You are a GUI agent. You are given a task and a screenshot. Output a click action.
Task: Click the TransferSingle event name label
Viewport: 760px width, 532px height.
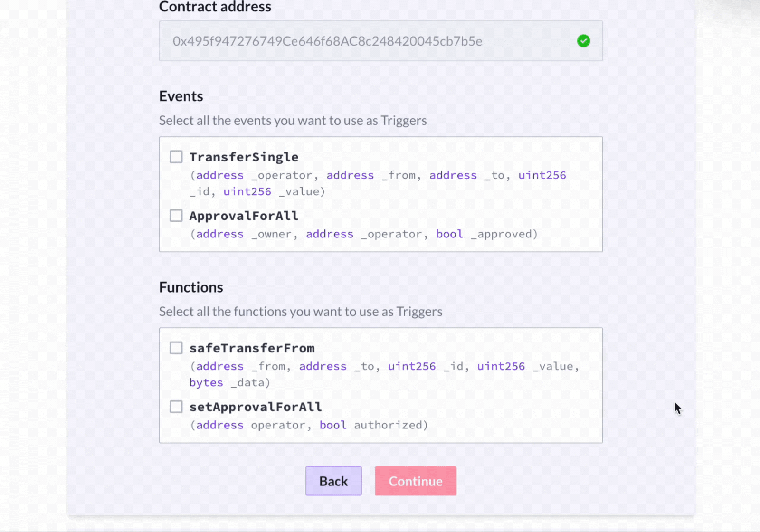coord(244,157)
